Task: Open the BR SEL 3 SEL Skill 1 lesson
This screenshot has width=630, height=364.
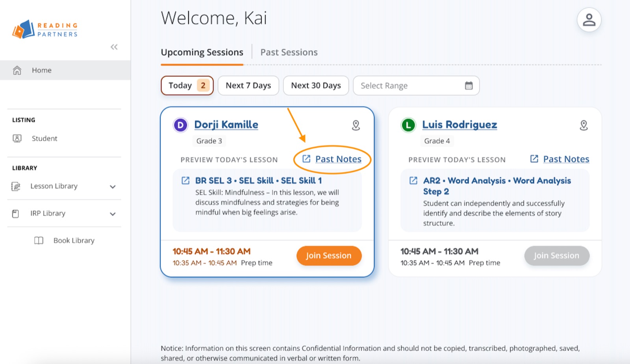Action: point(258,181)
